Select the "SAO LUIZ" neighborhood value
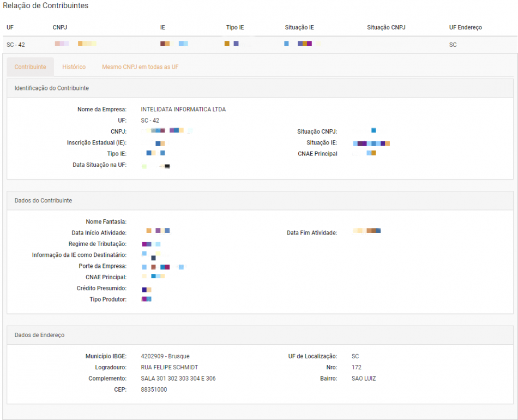The height and width of the screenshot is (420, 518). tap(364, 379)
